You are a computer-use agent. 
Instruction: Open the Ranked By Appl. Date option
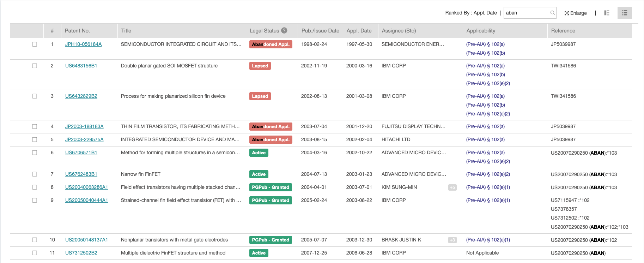(470, 13)
